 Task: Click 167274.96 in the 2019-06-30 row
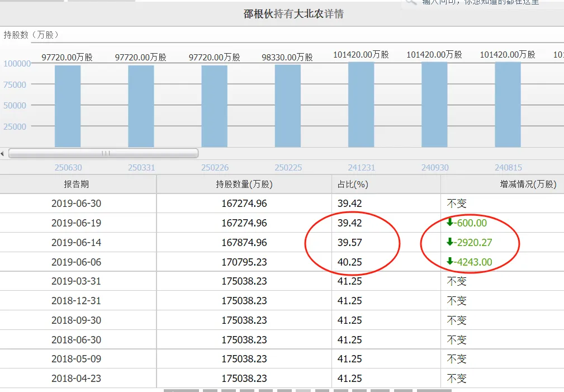click(244, 204)
